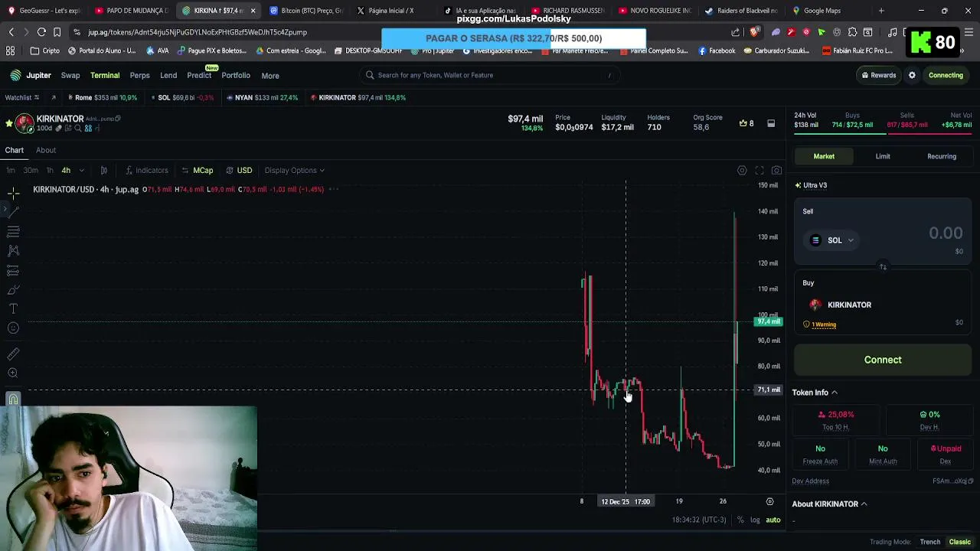Open the Predict page
This screenshot has height=551, width=980.
(199, 75)
